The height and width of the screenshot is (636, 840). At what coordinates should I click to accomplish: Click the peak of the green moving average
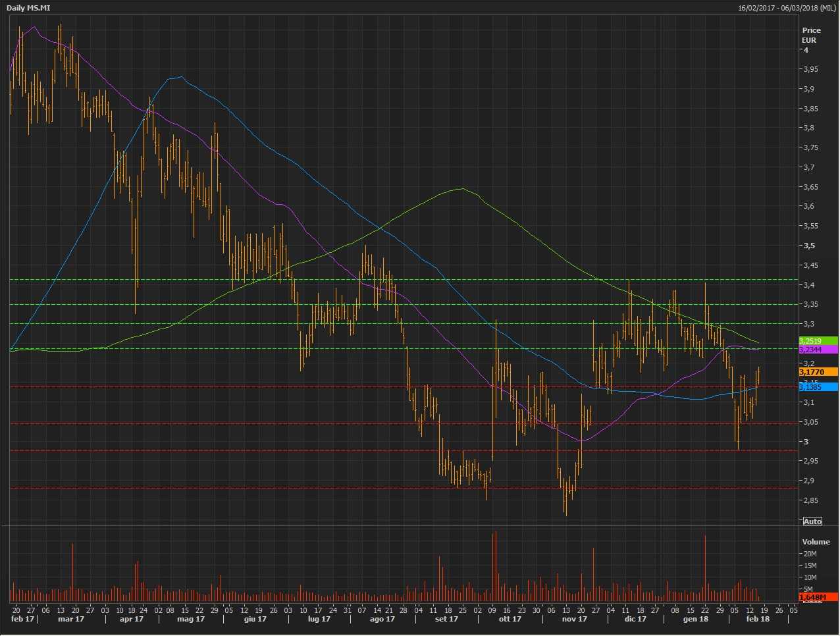point(462,189)
